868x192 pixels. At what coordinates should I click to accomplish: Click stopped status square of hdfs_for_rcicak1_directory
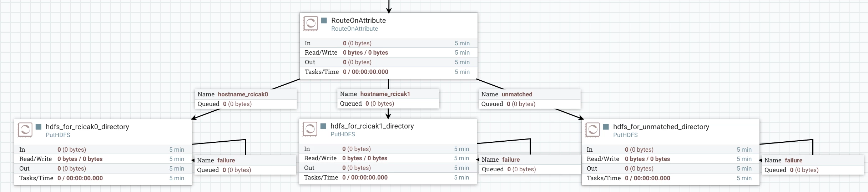323,126
